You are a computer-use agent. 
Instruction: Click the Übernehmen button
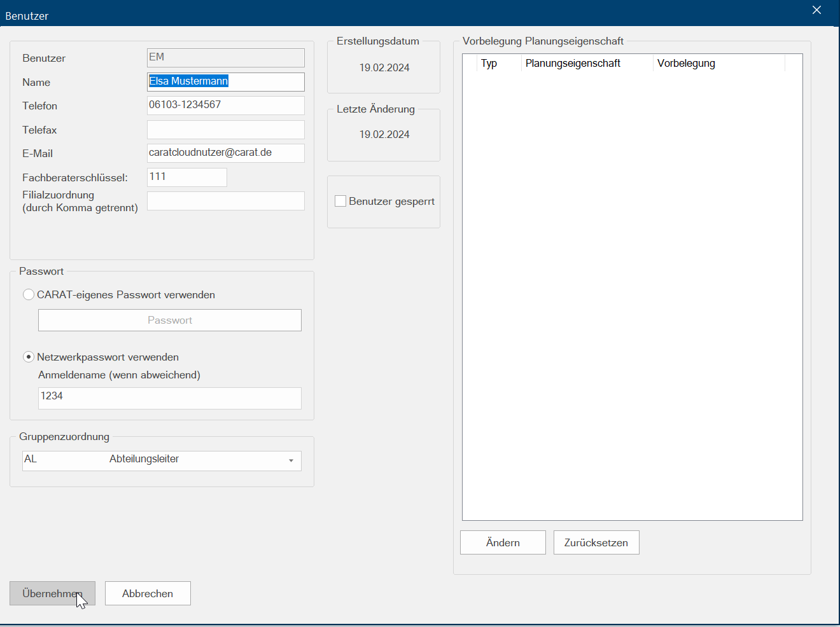pyautogui.click(x=52, y=593)
